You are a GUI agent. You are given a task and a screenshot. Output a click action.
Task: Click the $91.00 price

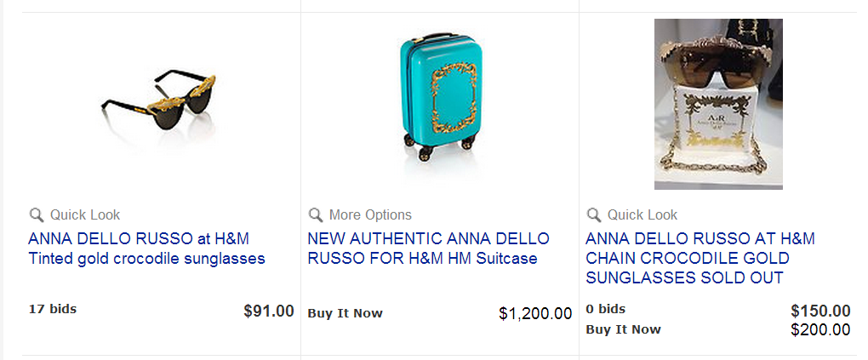pyautogui.click(x=268, y=311)
